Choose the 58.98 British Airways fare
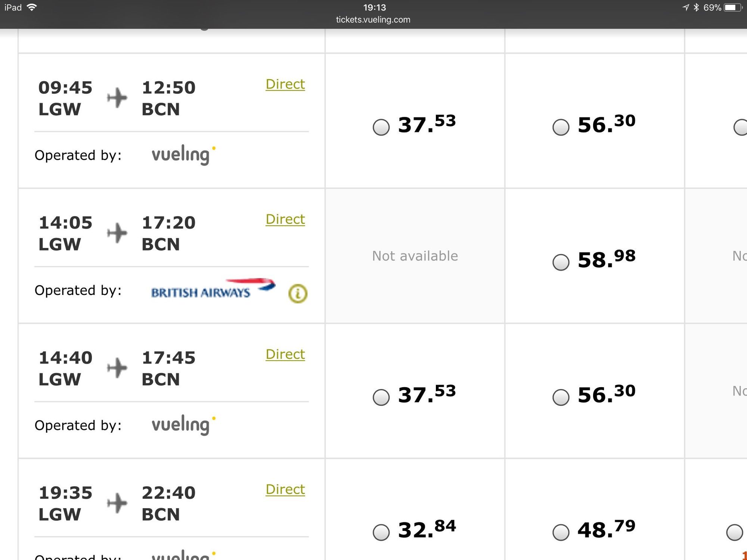 561,262
